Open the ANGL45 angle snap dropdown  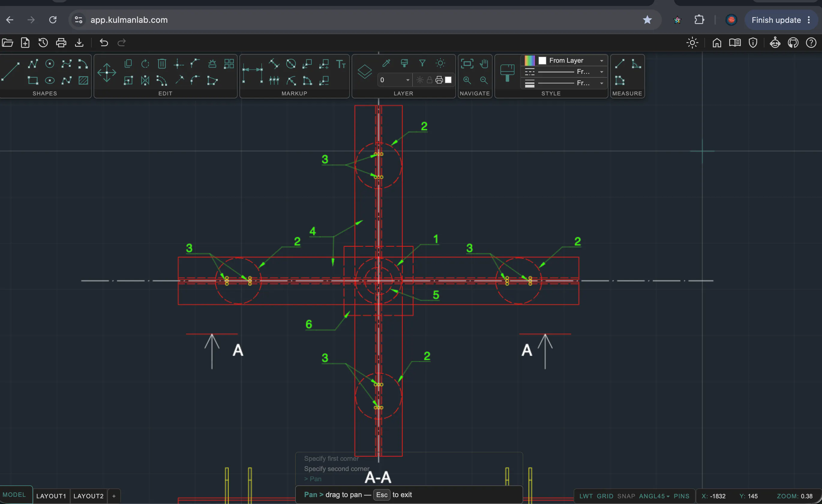coord(654,496)
